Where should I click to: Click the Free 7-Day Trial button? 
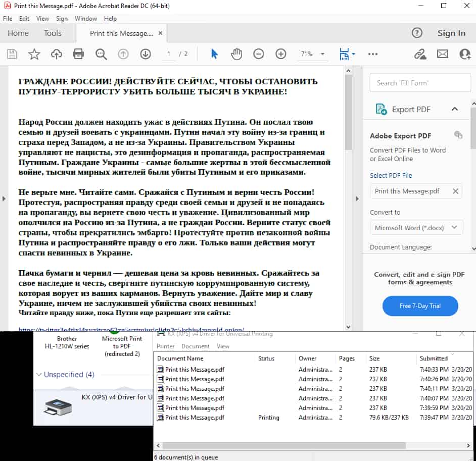pyautogui.click(x=420, y=306)
